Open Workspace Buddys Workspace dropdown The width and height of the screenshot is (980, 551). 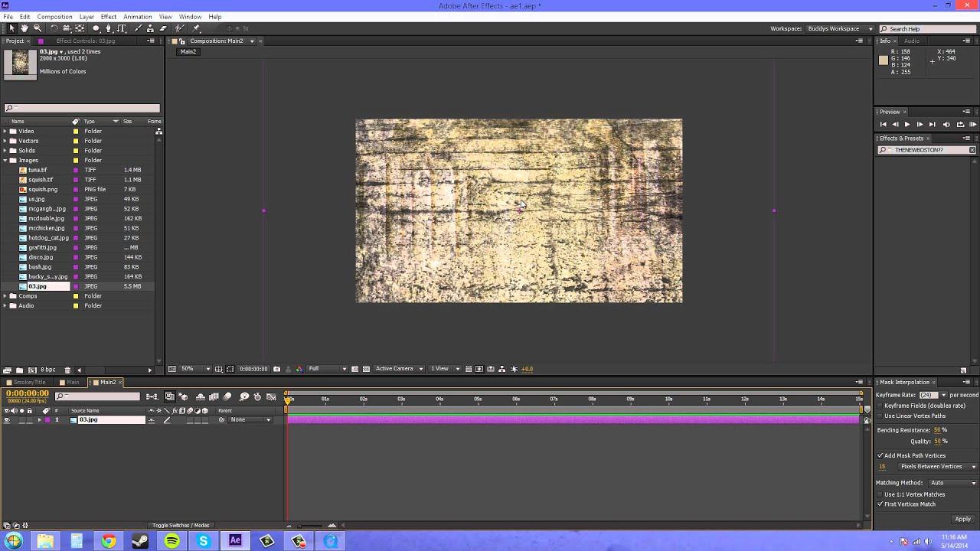pyautogui.click(x=840, y=29)
